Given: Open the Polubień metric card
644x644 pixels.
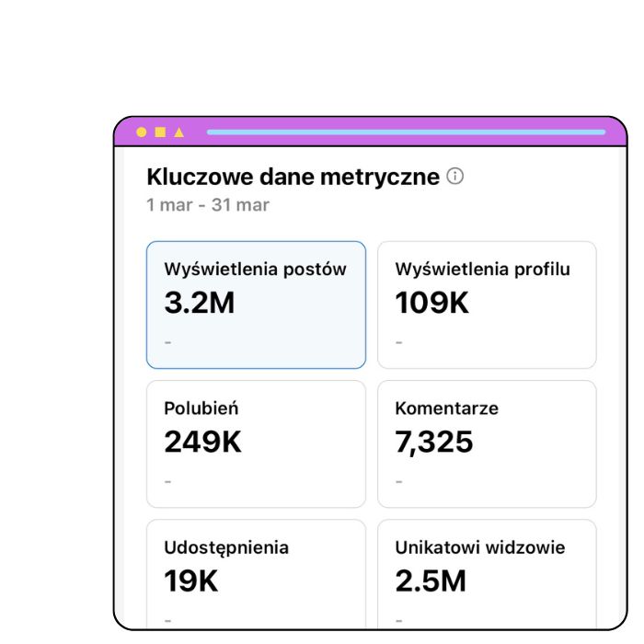Looking at the screenshot, I should click(256, 443).
